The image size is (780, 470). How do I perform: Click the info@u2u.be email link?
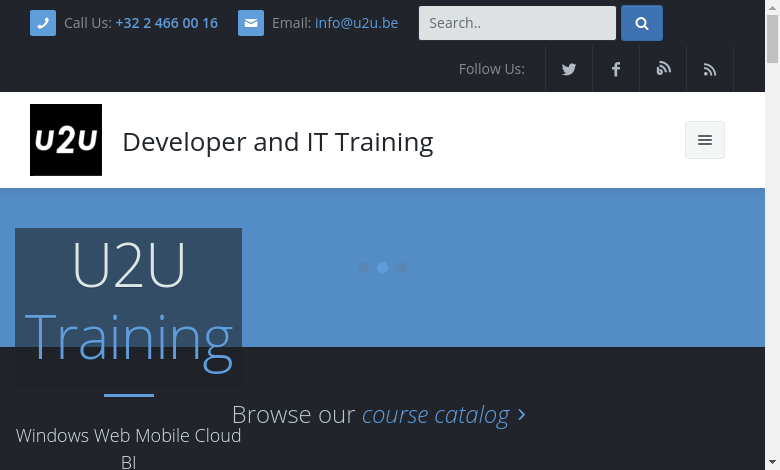[356, 23]
